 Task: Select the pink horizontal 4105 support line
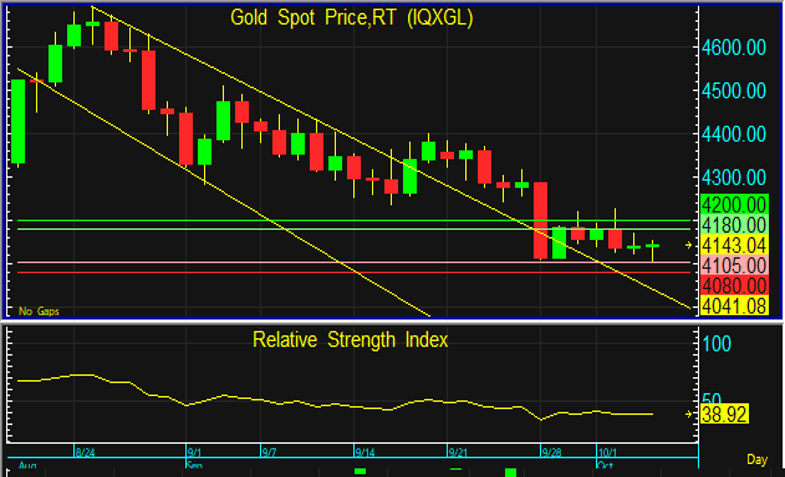coord(353,262)
